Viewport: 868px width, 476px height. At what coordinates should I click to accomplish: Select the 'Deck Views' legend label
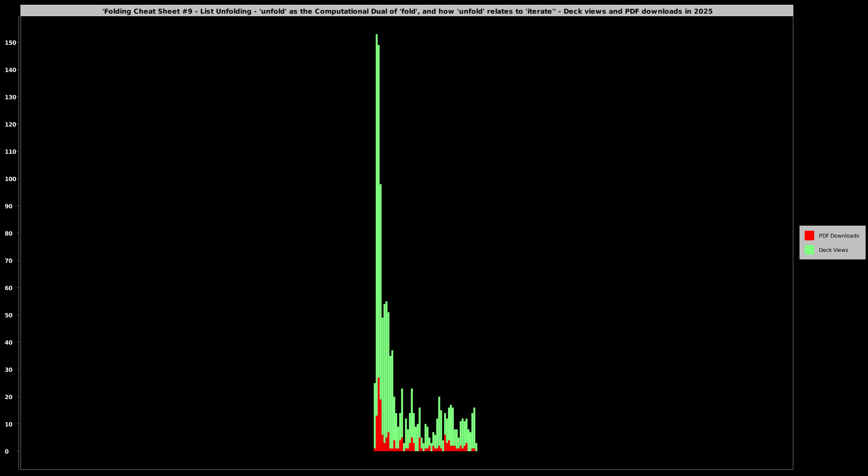click(833, 250)
